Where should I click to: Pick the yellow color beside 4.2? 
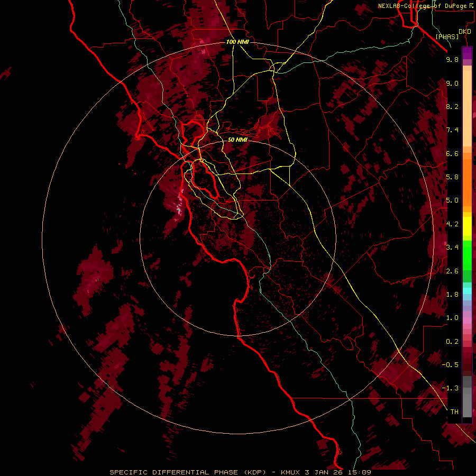point(467,226)
